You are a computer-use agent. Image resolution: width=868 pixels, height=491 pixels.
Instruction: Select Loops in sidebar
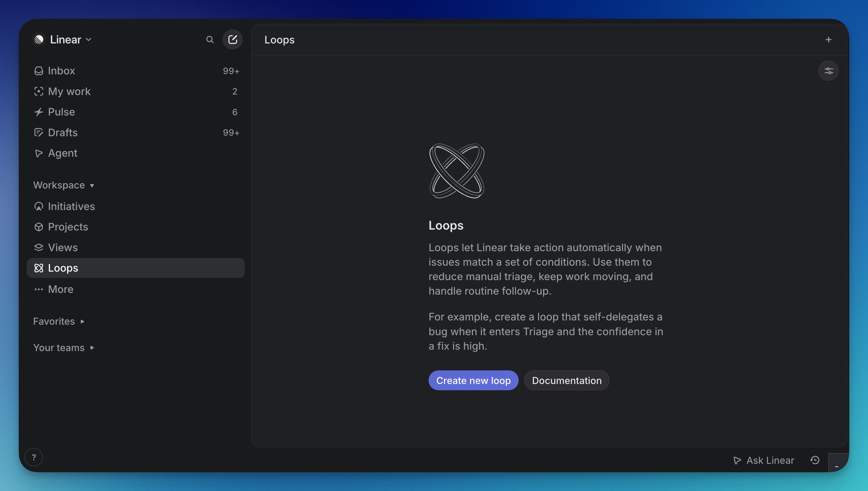tap(136, 268)
